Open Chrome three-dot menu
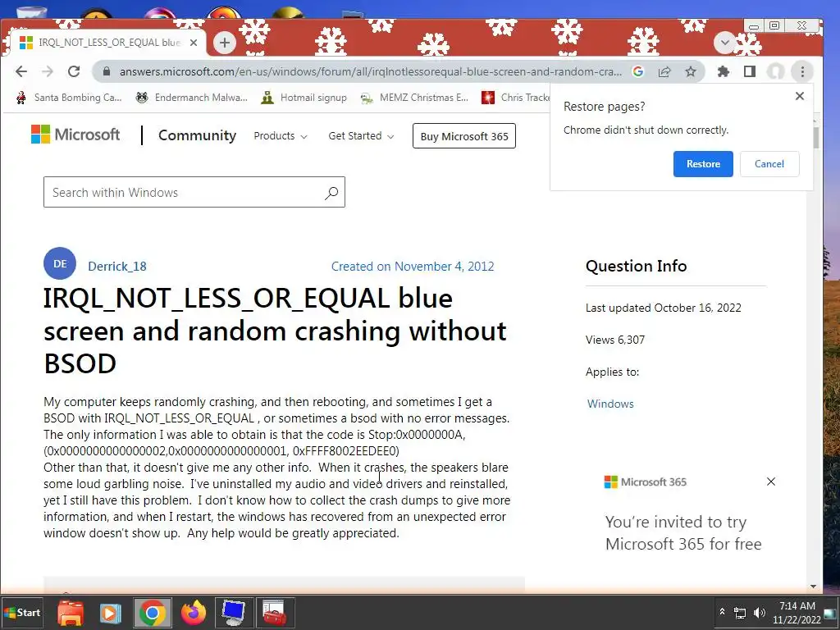 (802, 71)
